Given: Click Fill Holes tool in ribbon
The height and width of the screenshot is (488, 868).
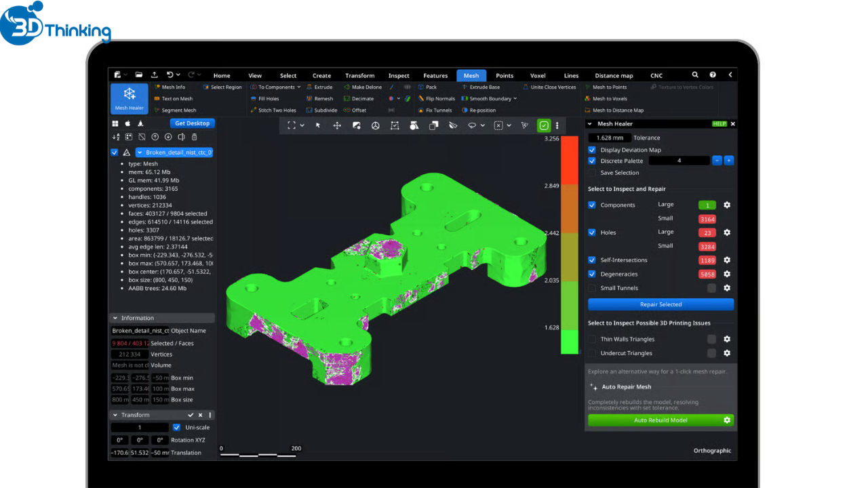Looking at the screenshot, I should point(265,98).
